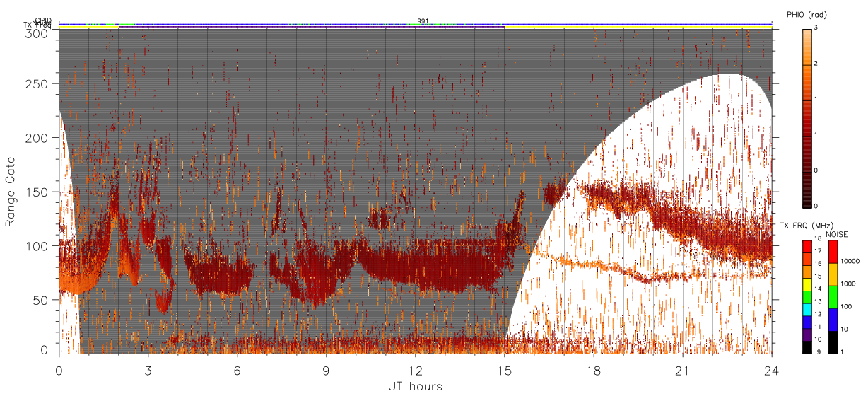Click 3 on the UT hours axis
This screenshot has height=401, width=868.
[x=148, y=371]
